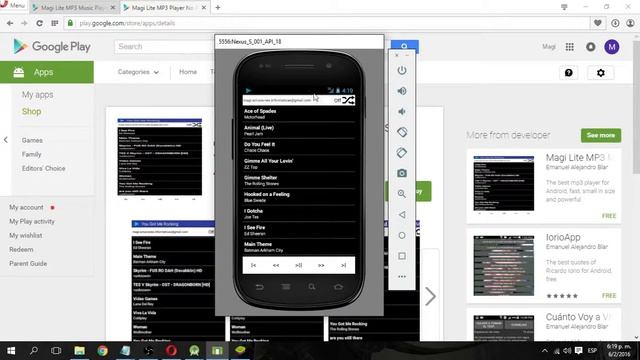
Task: Open the Home tab on Google Play
Action: [x=188, y=72]
